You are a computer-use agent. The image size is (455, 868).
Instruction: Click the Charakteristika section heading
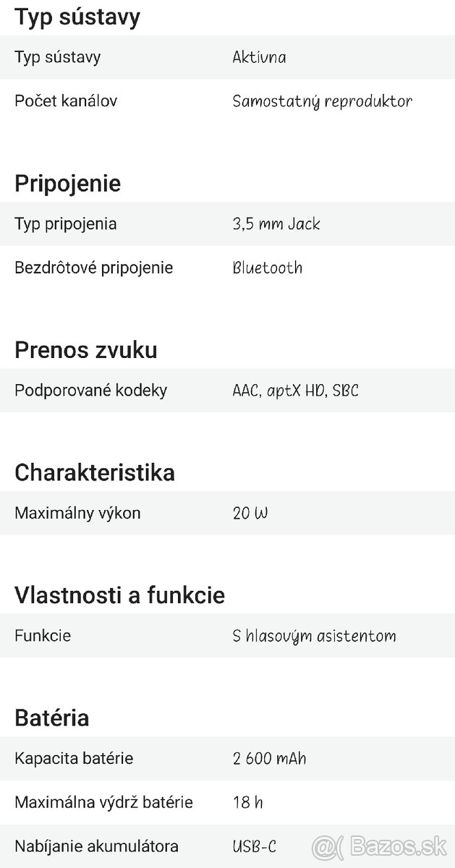(x=95, y=472)
